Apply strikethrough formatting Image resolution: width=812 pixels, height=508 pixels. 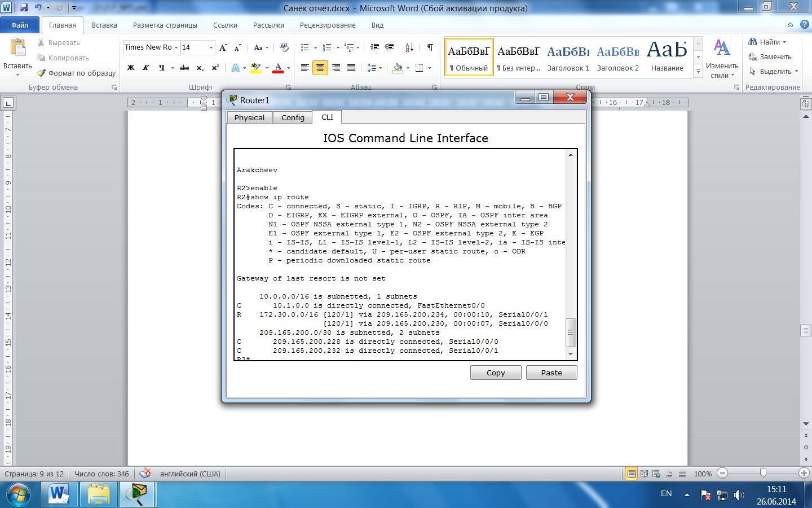click(x=184, y=68)
